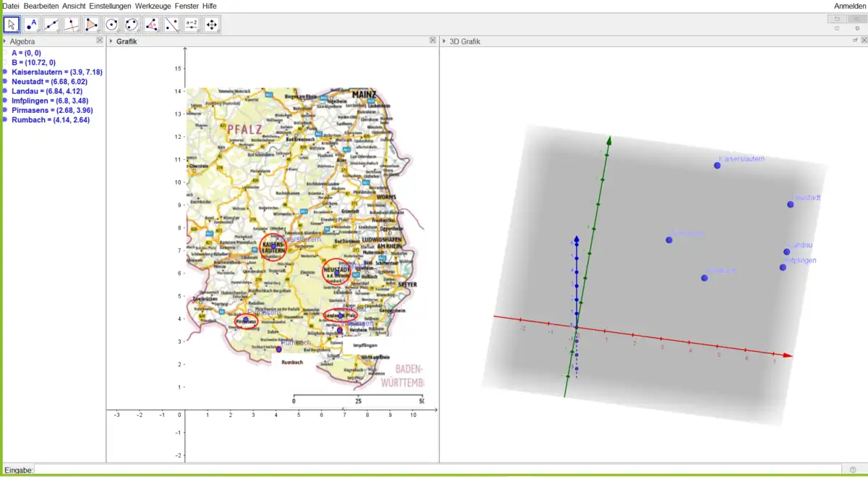
Task: Expand the Grafik view style bar
Action: [111, 41]
